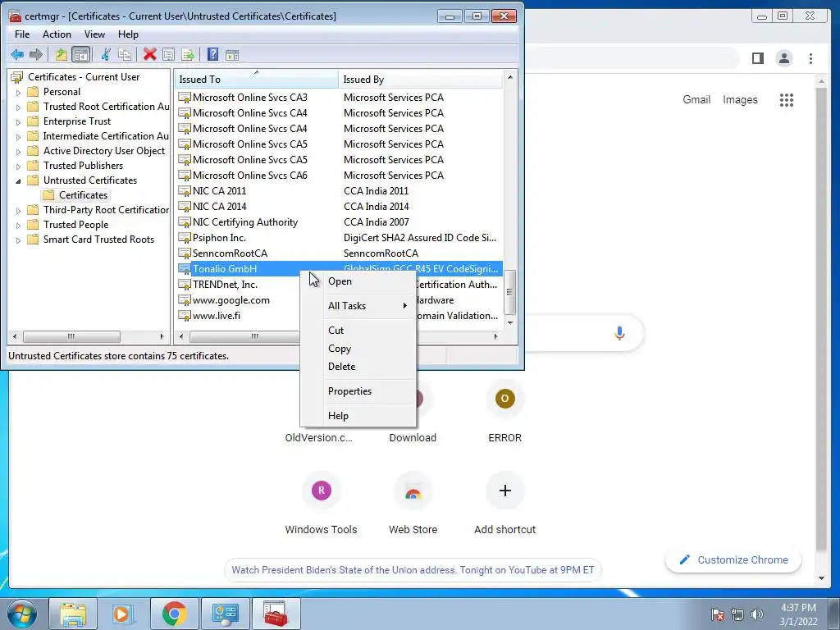Image resolution: width=840 pixels, height=630 pixels.
Task: Expand the Personal folder node
Action: [x=18, y=93]
